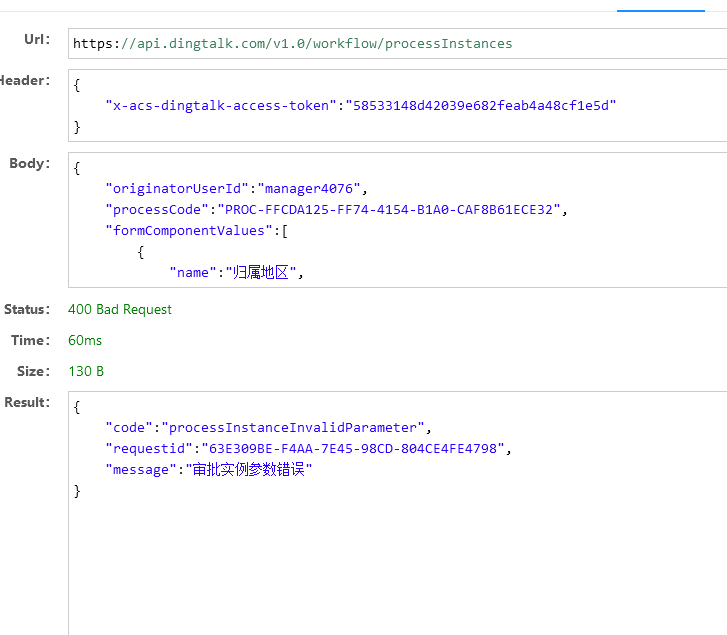Click inside the Header JSON text area
Screen dimensions: 727x635
pyautogui.click(x=397, y=106)
